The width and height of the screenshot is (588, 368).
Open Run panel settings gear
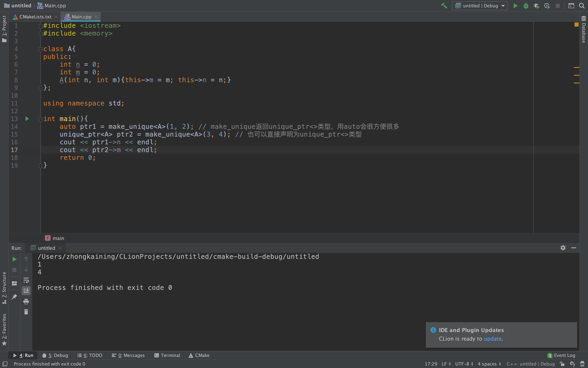[563, 248]
